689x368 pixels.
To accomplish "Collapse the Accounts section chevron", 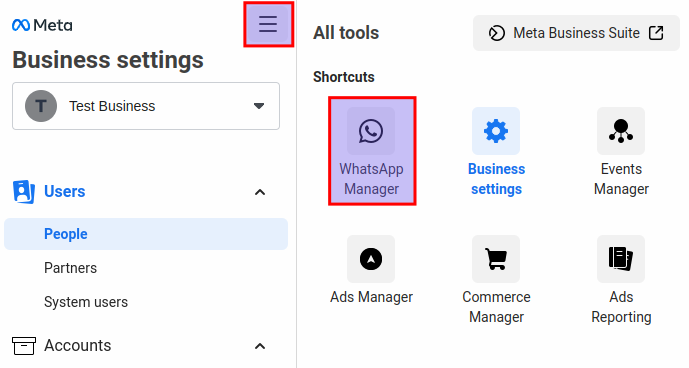I will click(260, 346).
